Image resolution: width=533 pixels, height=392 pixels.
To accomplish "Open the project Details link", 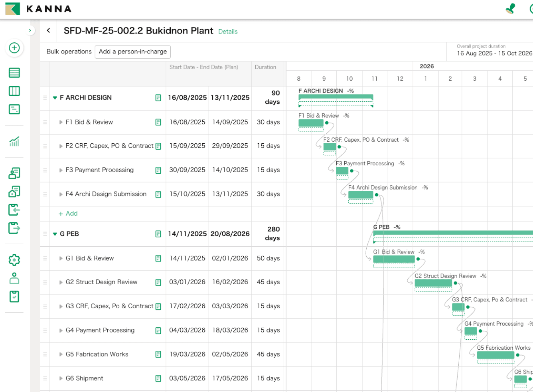I will tap(228, 32).
